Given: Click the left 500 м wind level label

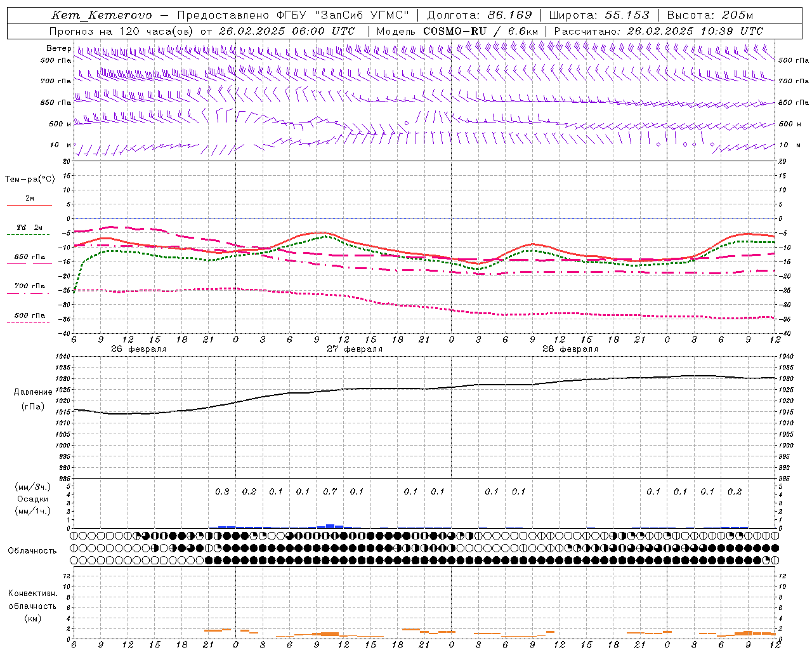Looking at the screenshot, I should (x=60, y=124).
